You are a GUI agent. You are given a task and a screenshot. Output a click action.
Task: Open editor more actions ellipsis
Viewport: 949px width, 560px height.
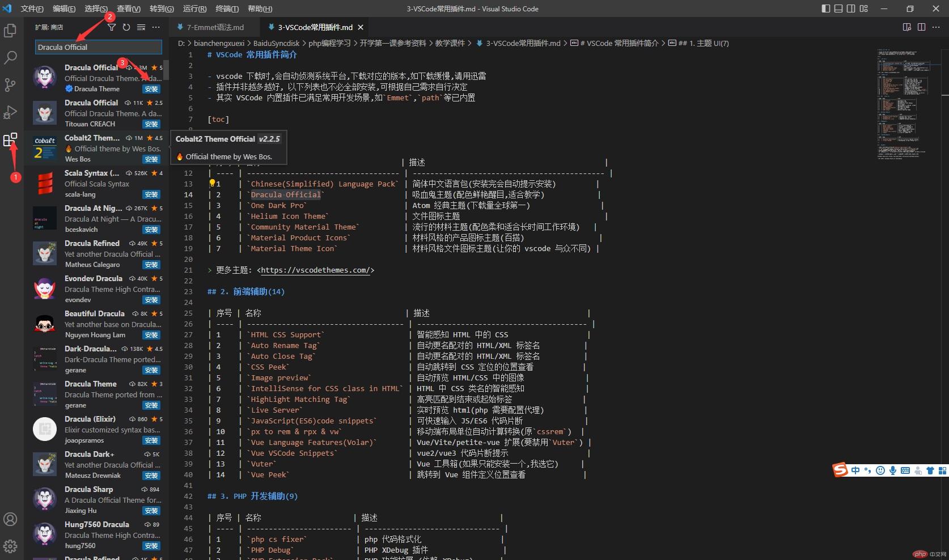937,27
